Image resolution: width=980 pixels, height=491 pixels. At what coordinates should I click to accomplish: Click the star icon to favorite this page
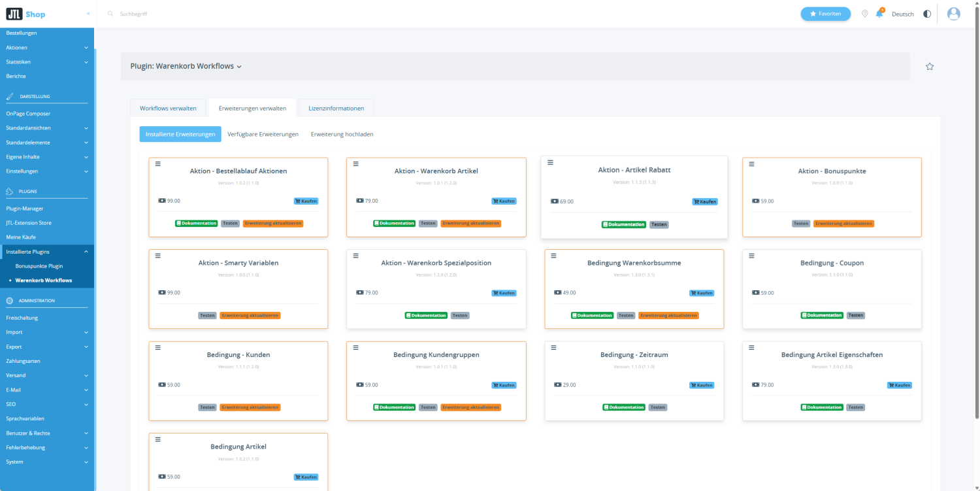pyautogui.click(x=930, y=67)
